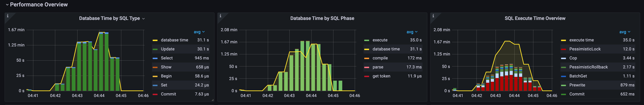Click the orange compile series color icon
644x105 pixels.
click(x=367, y=58)
